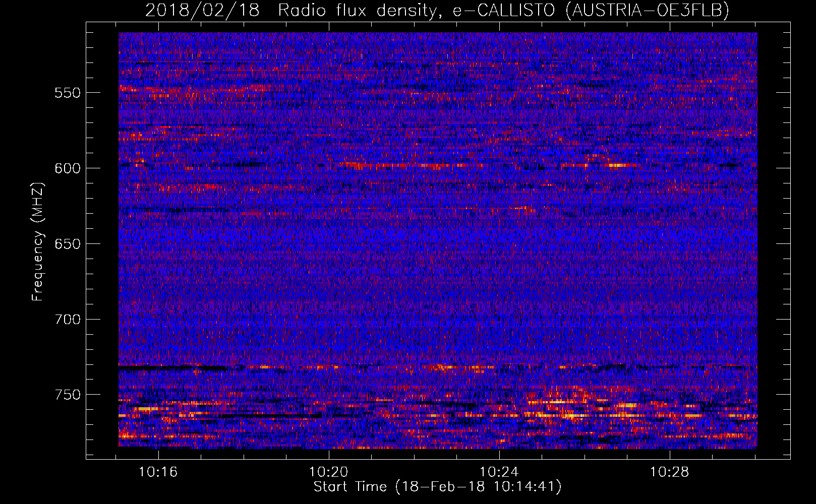
Task: Select the 'Start Time (18-Feb-18 10:14:41)' axis label
Action: pos(437,487)
